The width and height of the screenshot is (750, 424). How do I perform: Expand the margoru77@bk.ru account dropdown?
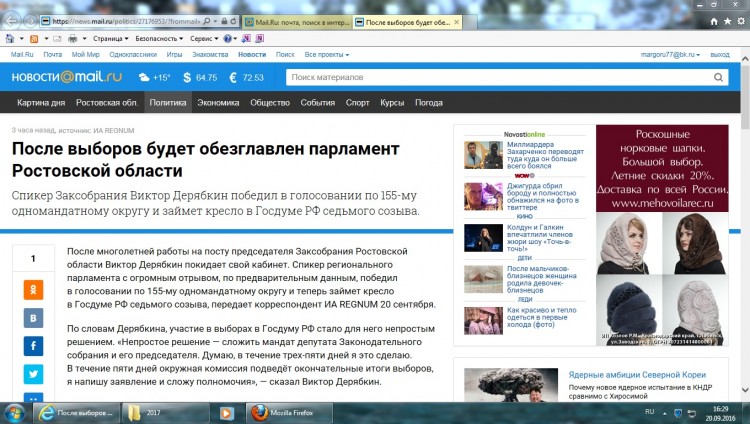point(670,55)
